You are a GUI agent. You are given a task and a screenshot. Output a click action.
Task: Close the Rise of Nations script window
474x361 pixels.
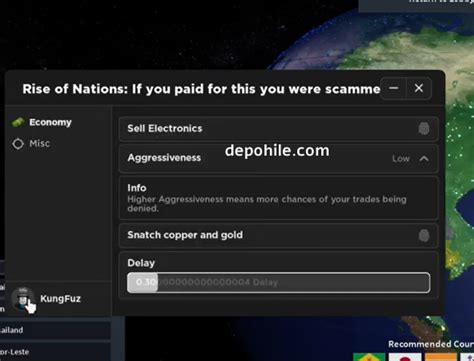(419, 88)
